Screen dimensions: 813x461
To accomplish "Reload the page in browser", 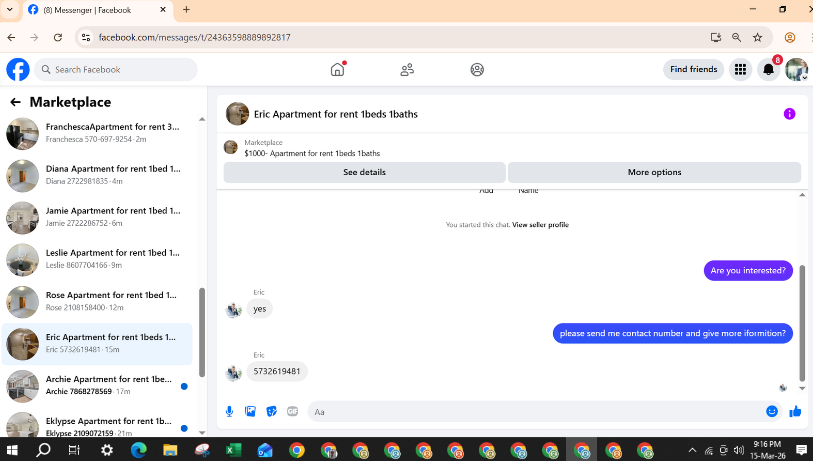I will point(58,37).
